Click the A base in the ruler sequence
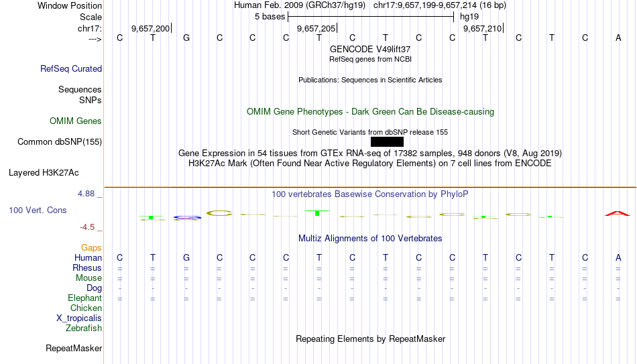 [x=618, y=38]
